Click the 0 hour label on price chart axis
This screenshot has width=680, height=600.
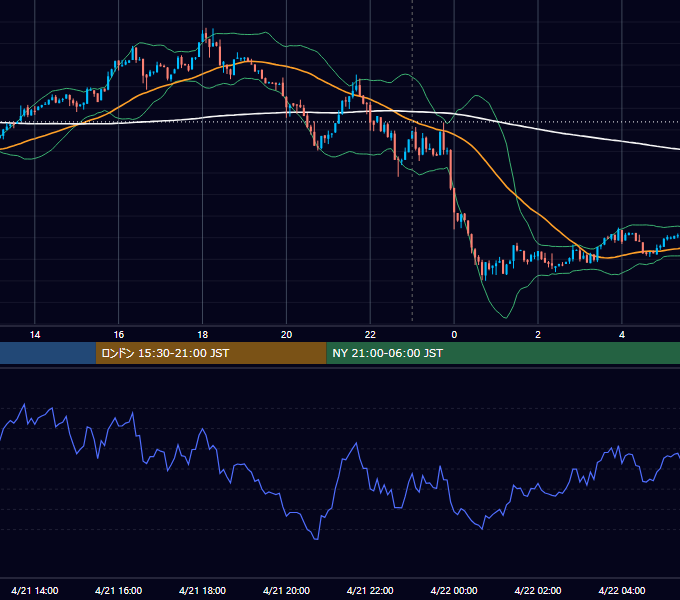click(x=454, y=335)
